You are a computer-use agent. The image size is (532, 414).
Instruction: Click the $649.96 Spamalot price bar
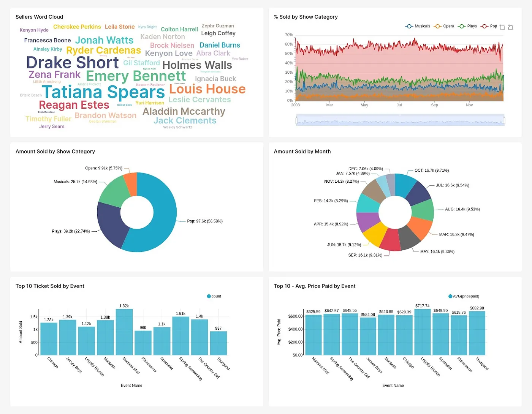(441, 334)
